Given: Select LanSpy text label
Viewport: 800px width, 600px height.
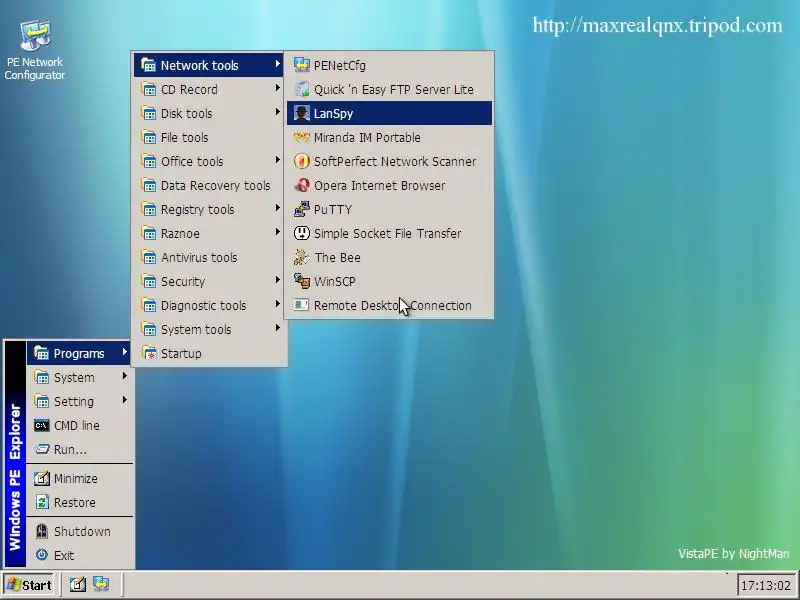Looking at the screenshot, I should click(x=333, y=113).
